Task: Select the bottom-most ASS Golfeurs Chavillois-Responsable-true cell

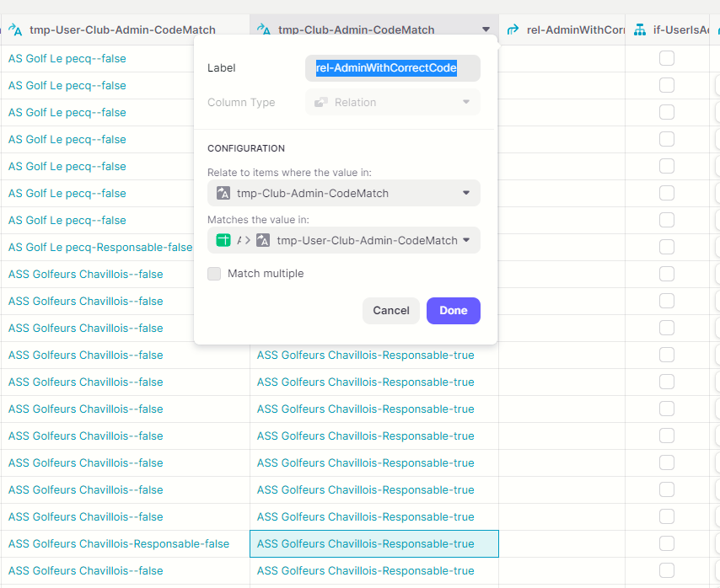Action: tap(374, 570)
